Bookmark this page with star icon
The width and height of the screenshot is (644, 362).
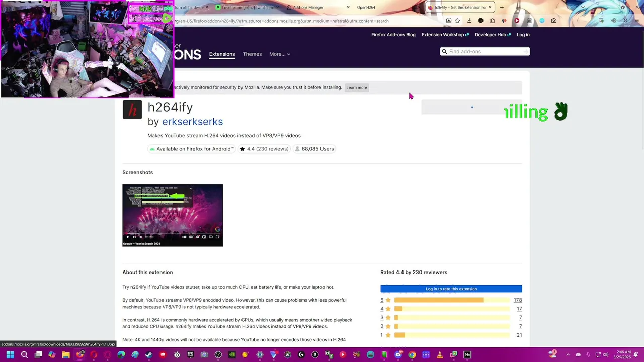(457, 21)
